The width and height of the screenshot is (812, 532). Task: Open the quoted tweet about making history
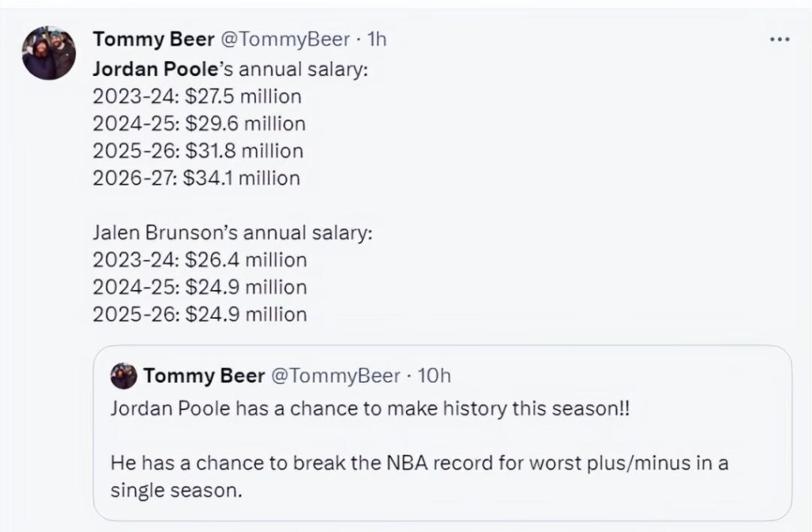[370, 409]
